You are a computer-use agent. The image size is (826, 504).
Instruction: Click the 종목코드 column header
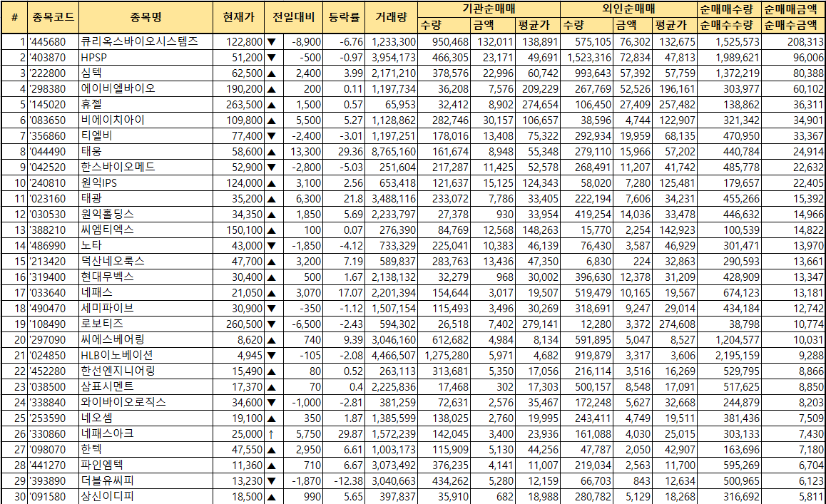tap(53, 17)
